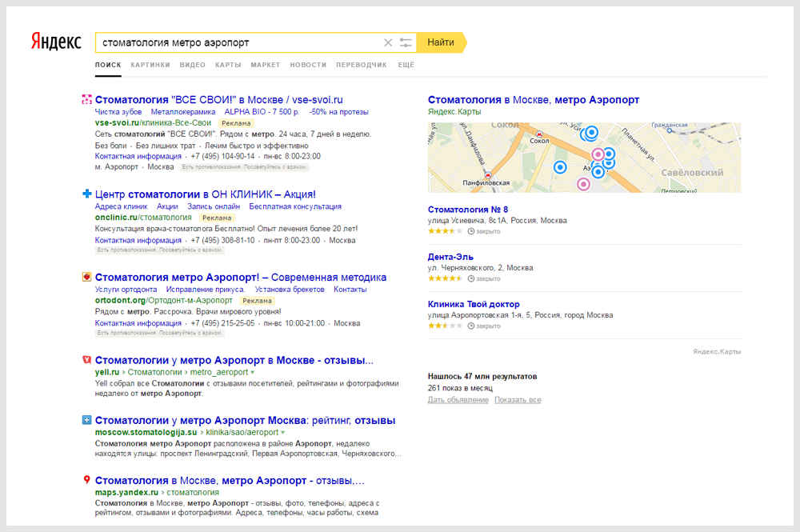Screen dimensions: 800x532
Task: Switch to the МАРКЕТ tab
Action: tap(266, 65)
